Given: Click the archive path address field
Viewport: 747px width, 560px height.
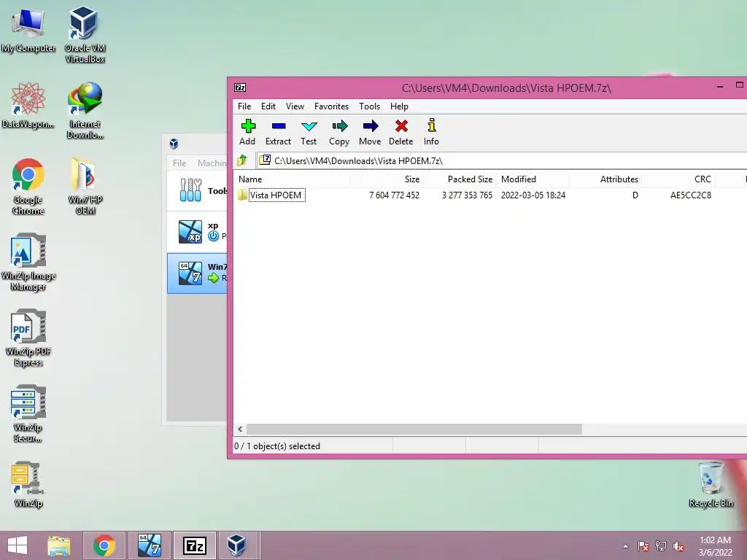Looking at the screenshot, I should pyautogui.click(x=501, y=160).
